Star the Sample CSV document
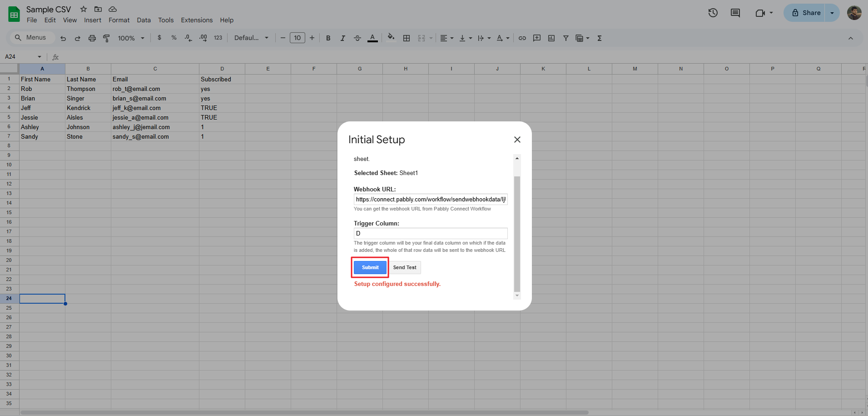This screenshot has width=868, height=416. click(84, 9)
